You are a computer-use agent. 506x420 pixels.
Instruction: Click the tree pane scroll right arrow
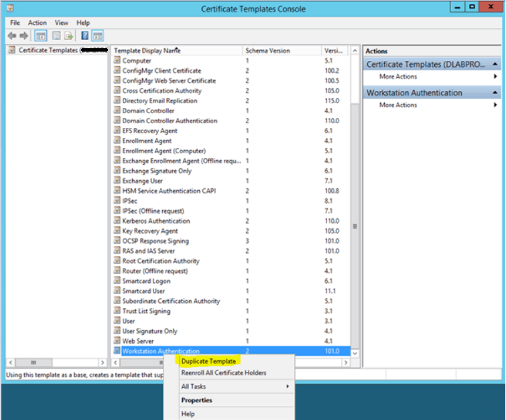(103, 362)
